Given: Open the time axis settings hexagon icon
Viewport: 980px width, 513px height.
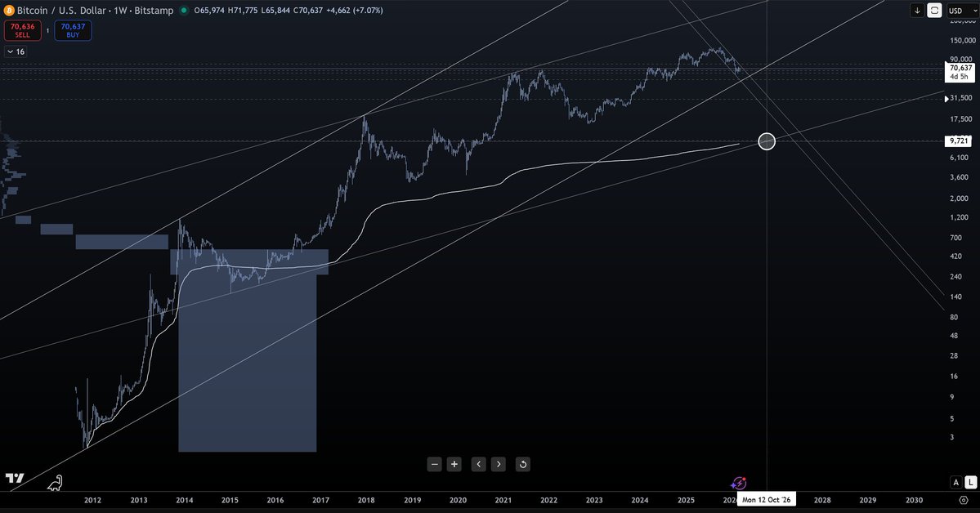Looking at the screenshot, I should coord(963,500).
